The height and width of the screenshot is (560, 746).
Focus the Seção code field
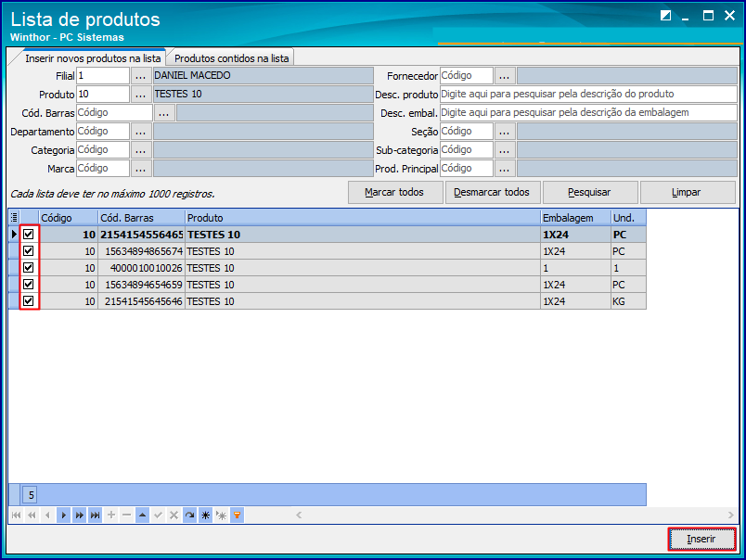click(466, 132)
